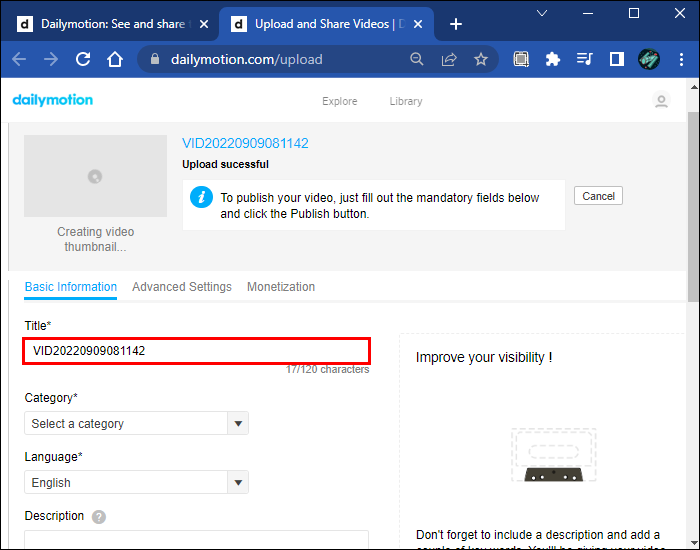Click the 'Creating video thumbnail...' text
The width and height of the screenshot is (700, 550).
point(96,239)
